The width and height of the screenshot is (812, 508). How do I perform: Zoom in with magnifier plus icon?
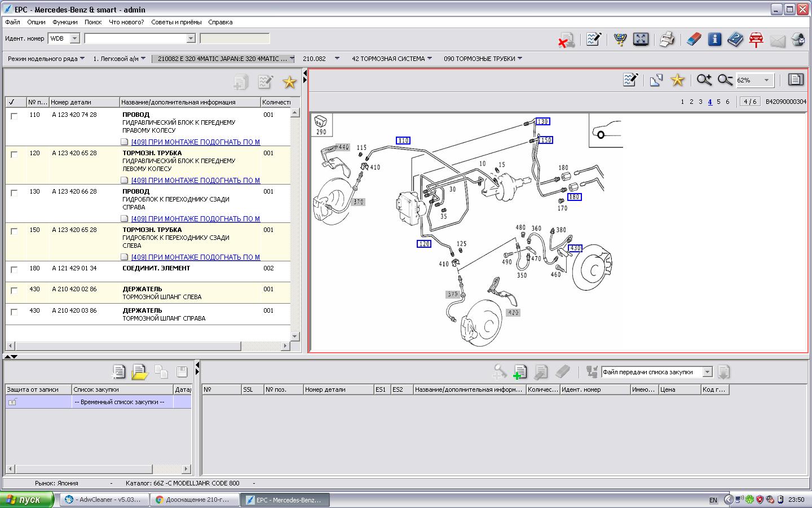tap(704, 80)
